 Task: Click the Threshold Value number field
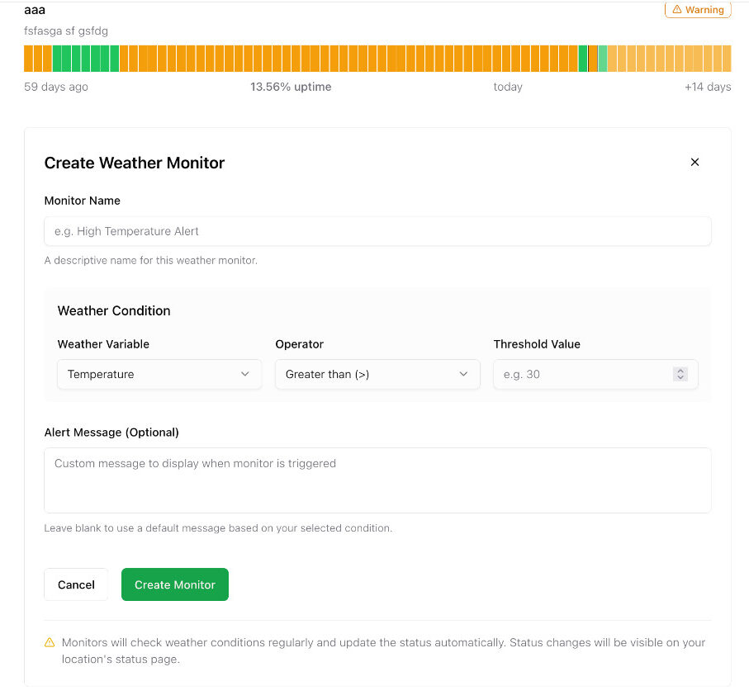[595, 375]
